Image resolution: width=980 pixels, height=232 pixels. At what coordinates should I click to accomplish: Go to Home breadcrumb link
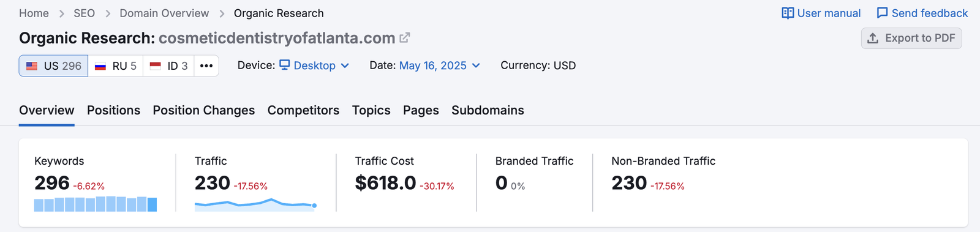point(34,13)
